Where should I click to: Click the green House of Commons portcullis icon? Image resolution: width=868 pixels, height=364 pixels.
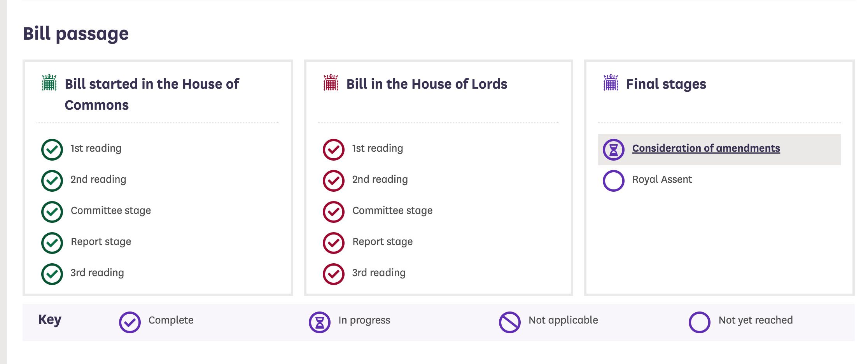pyautogui.click(x=49, y=83)
